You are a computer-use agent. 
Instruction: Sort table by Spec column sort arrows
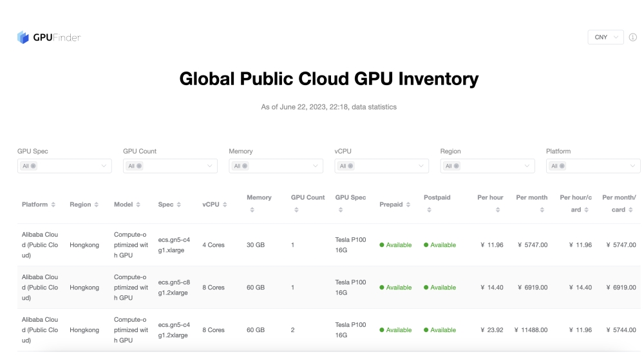point(178,205)
